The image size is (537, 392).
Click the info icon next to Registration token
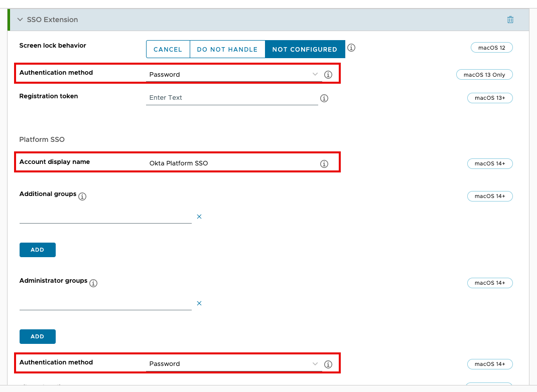(x=324, y=98)
